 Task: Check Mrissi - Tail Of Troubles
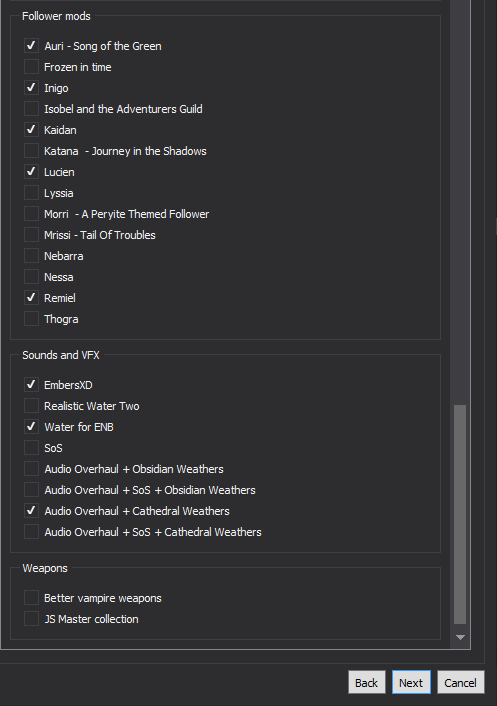pos(31,235)
